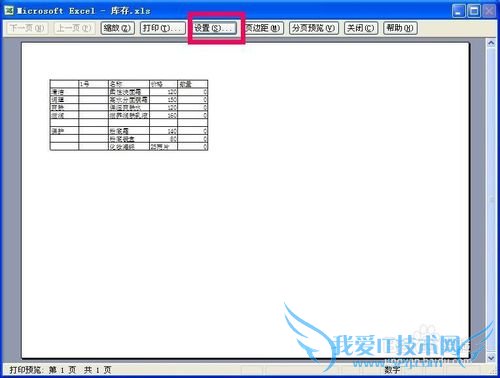
Task: Click the vertical scrollbar up arrow
Action: tap(491, 43)
